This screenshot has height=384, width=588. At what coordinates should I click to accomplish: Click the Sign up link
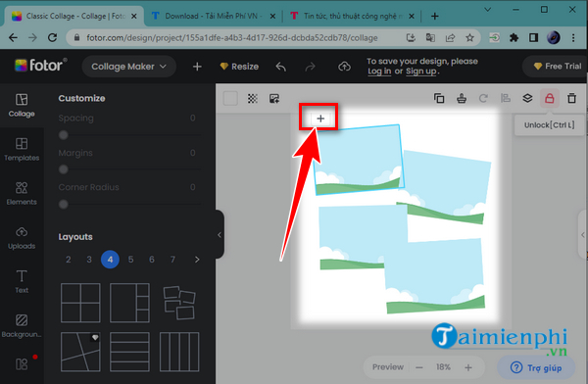coord(420,72)
